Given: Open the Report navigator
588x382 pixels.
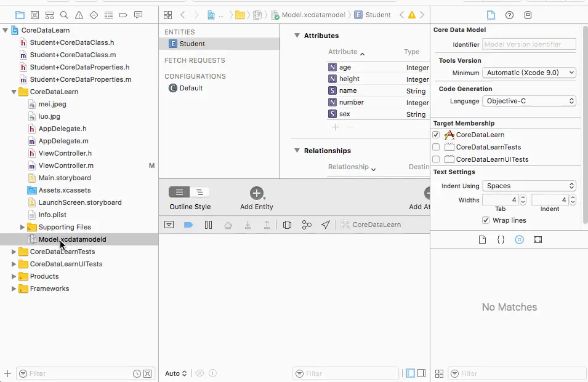Looking at the screenshot, I should pyautogui.click(x=139, y=15).
